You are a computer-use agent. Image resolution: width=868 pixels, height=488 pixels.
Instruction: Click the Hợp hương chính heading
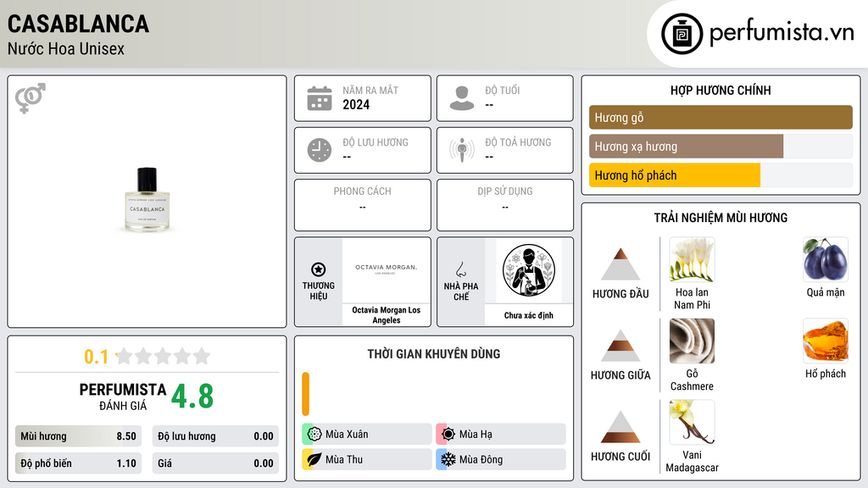[x=721, y=90]
